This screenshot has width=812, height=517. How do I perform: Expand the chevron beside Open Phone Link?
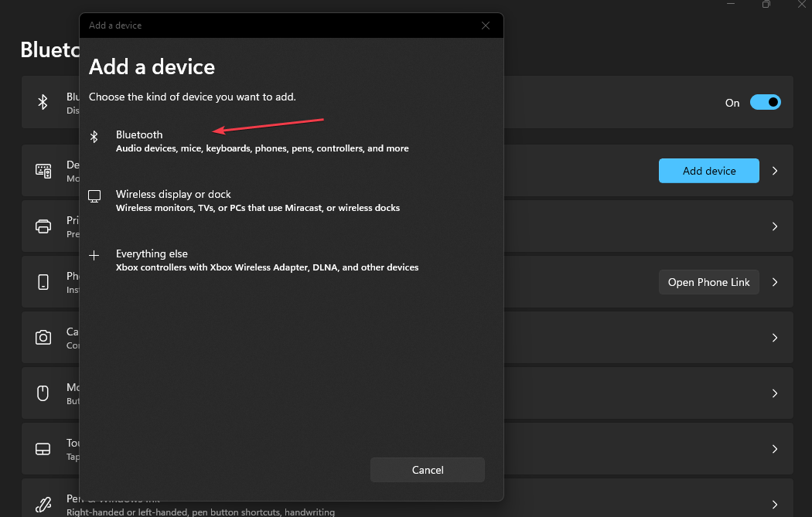775,282
